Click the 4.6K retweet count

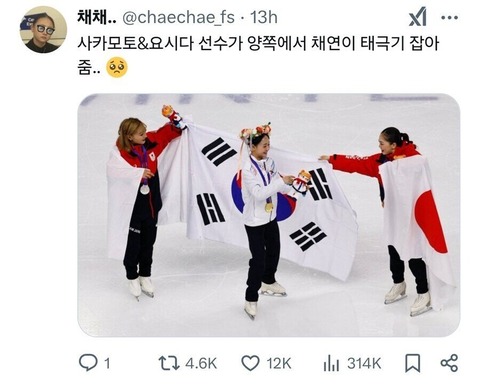click(201, 363)
